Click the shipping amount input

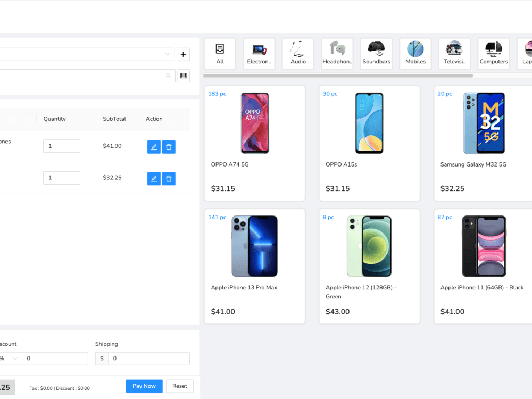pyautogui.click(x=149, y=358)
